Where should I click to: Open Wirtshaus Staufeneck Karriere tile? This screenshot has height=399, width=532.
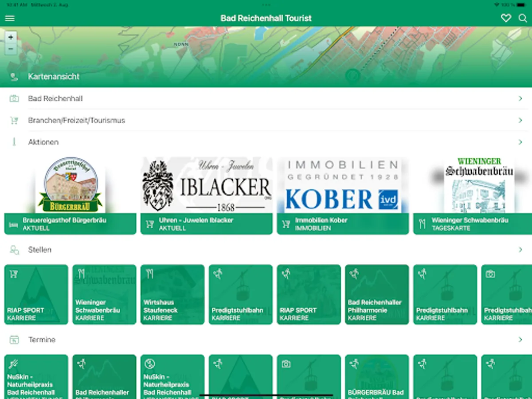[x=172, y=294]
